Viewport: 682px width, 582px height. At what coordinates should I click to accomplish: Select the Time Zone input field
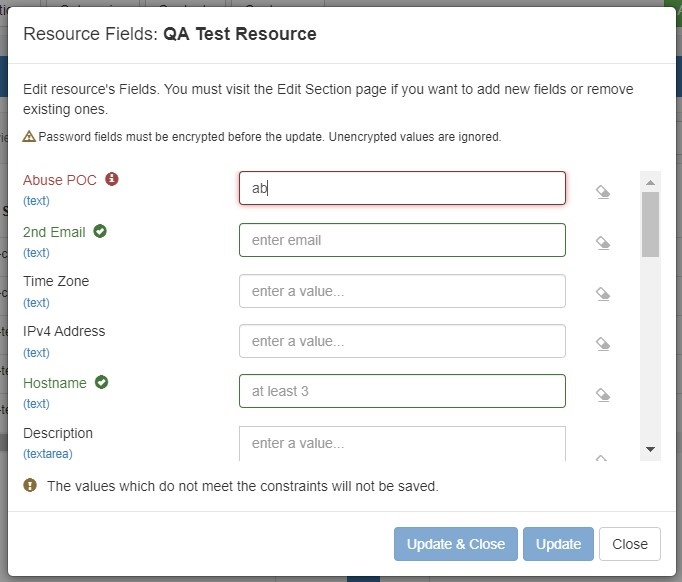tap(402, 291)
